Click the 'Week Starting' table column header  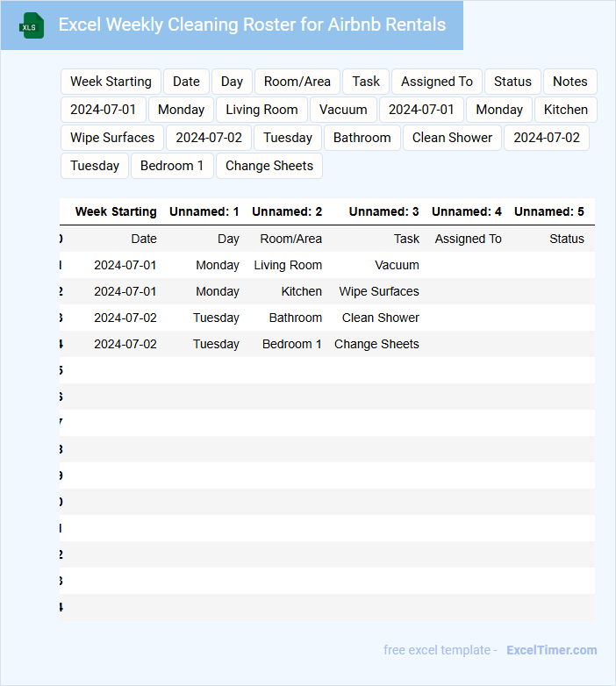coord(116,211)
